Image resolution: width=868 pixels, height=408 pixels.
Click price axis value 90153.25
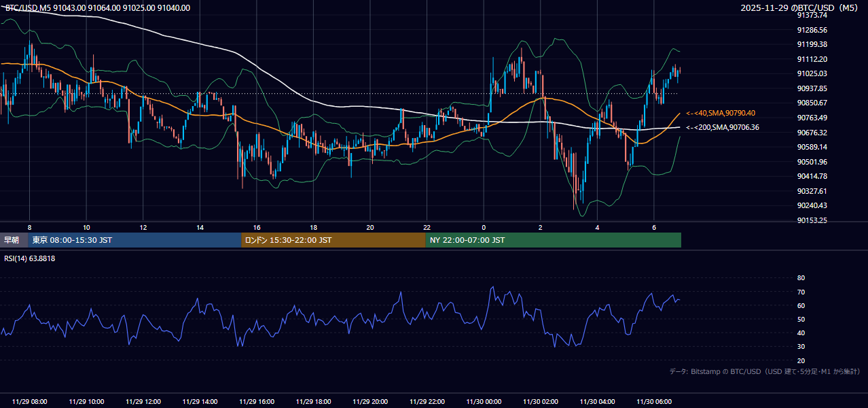[812, 220]
